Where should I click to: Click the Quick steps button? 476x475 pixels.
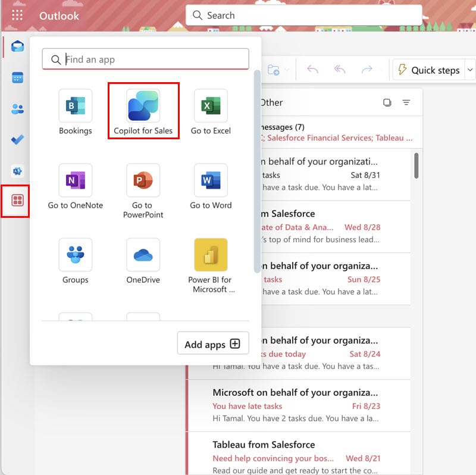429,70
